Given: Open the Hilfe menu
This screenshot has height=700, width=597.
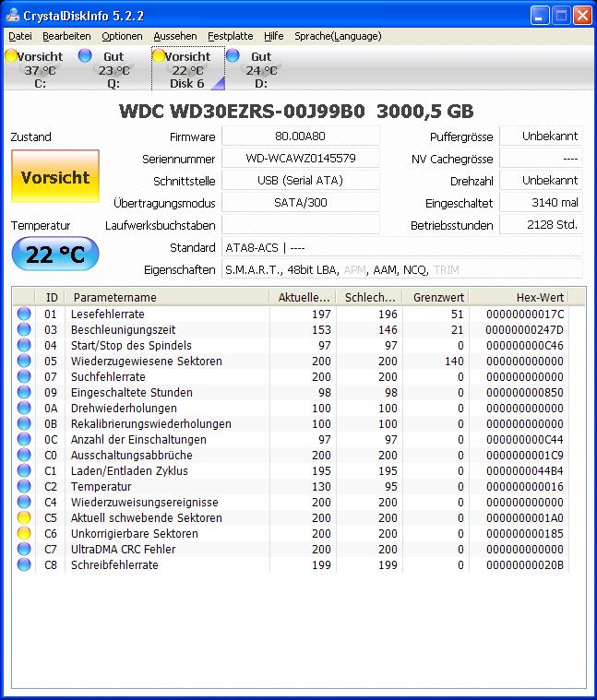Looking at the screenshot, I should (x=273, y=36).
